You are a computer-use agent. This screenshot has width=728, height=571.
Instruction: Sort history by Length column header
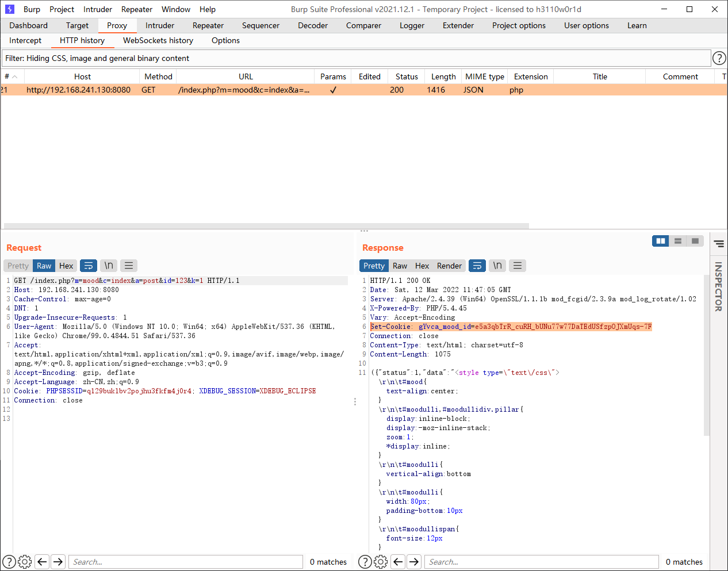coord(443,76)
